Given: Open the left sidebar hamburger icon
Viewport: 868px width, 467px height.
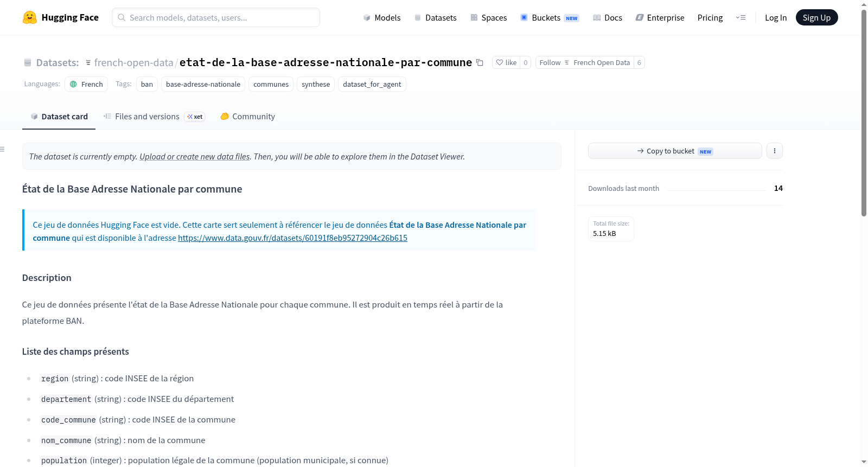Looking at the screenshot, I should pos(2,149).
